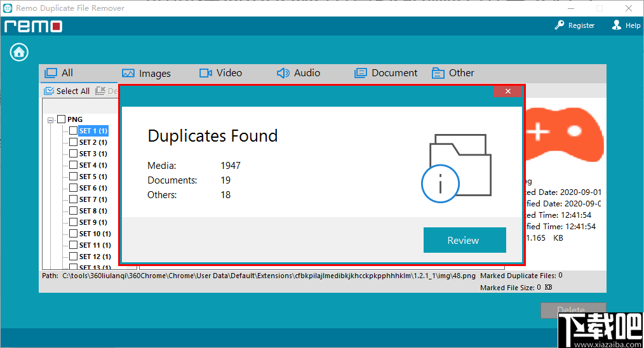644x348 pixels.
Task: Tick the SET 7 (1) checkbox
Action: (73, 199)
